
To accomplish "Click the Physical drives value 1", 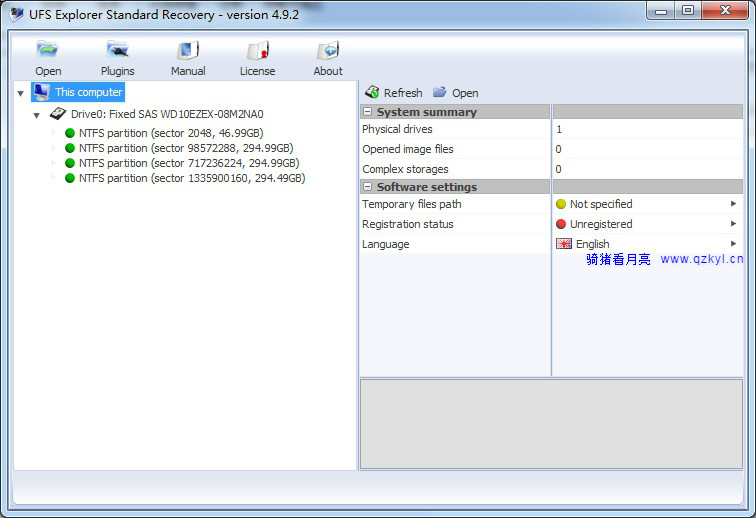I will [559, 129].
